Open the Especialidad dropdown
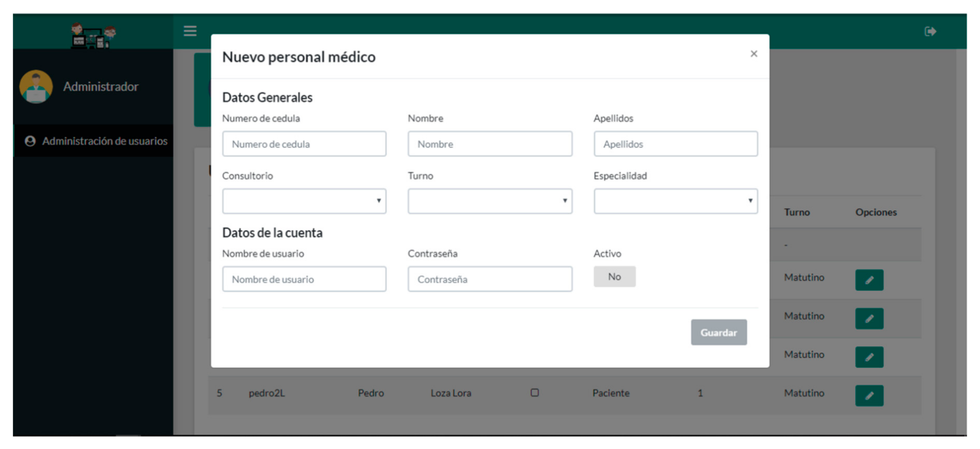This screenshot has width=980, height=449. [675, 201]
